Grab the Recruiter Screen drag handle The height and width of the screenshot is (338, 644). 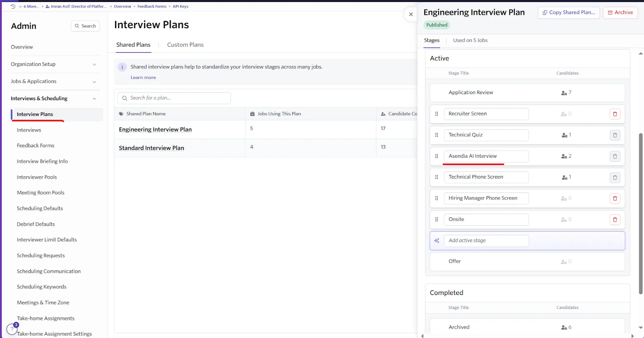[x=437, y=114]
